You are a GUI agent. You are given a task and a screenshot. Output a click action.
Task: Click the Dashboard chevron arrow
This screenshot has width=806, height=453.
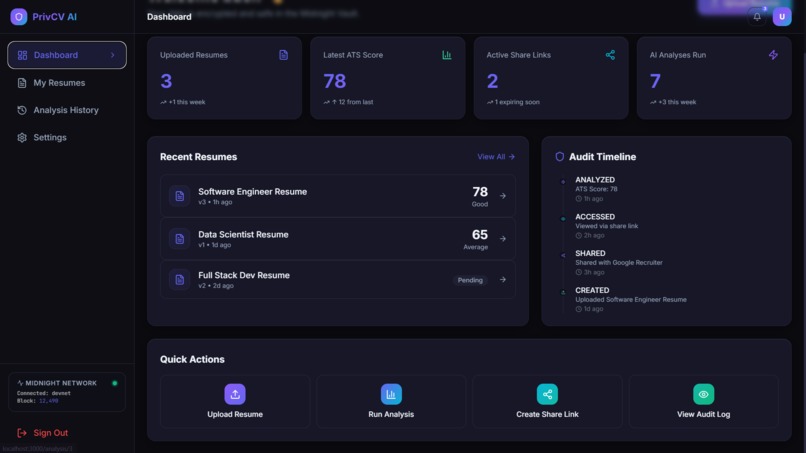[113, 55]
